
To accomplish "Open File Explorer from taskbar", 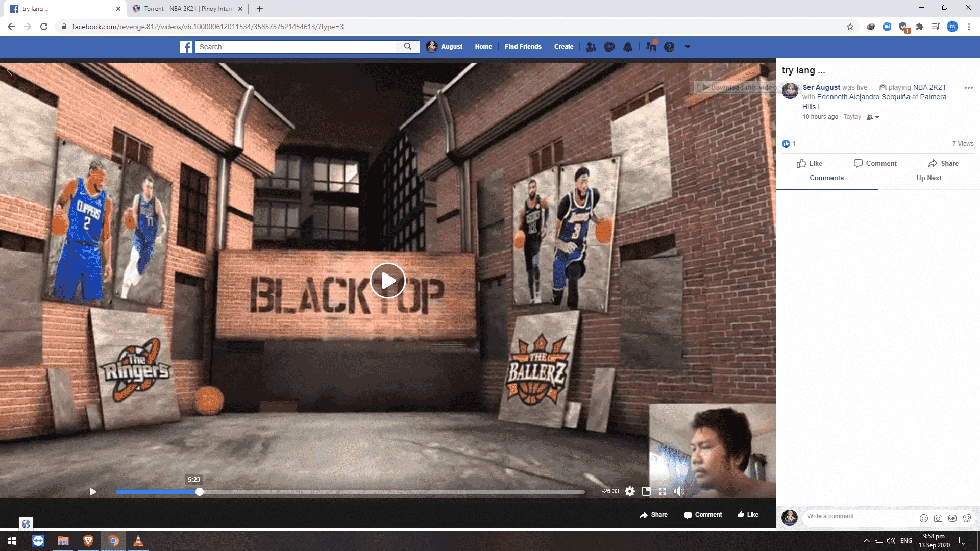I will coord(63,541).
